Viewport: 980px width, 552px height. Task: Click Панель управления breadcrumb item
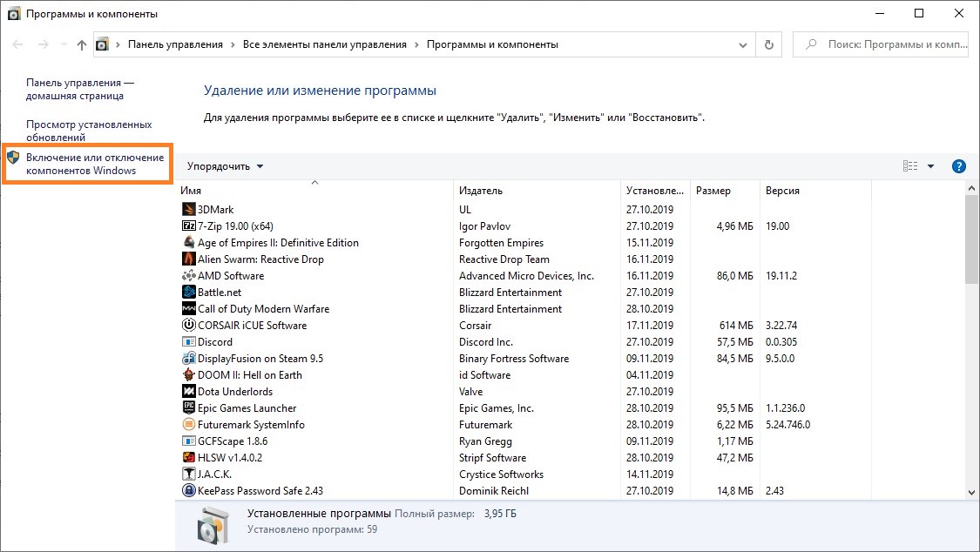point(175,44)
